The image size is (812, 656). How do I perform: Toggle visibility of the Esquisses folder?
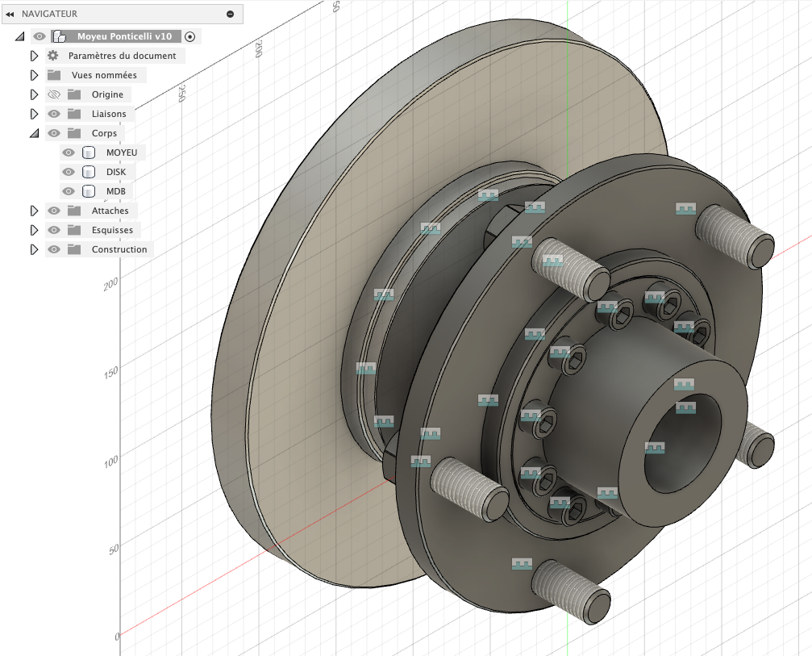click(x=54, y=230)
